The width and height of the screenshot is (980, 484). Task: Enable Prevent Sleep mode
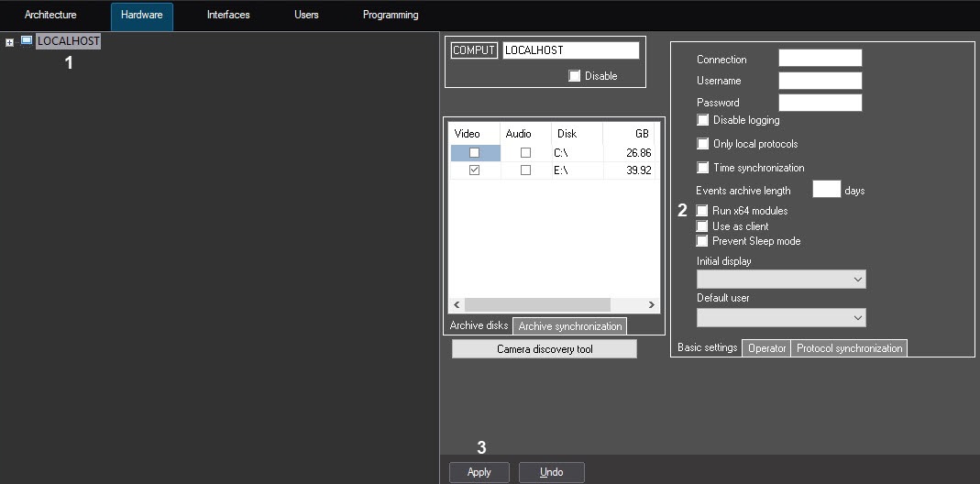pos(702,241)
